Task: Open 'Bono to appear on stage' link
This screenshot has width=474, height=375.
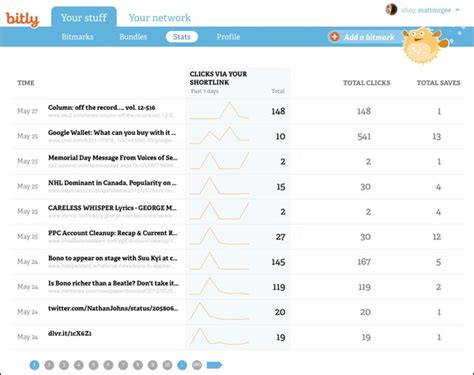Action: click(x=113, y=258)
